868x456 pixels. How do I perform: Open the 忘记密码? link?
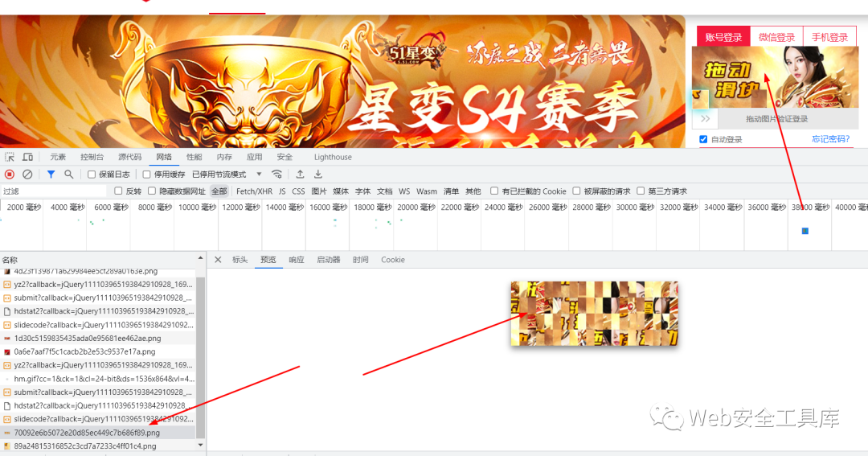pyautogui.click(x=830, y=139)
